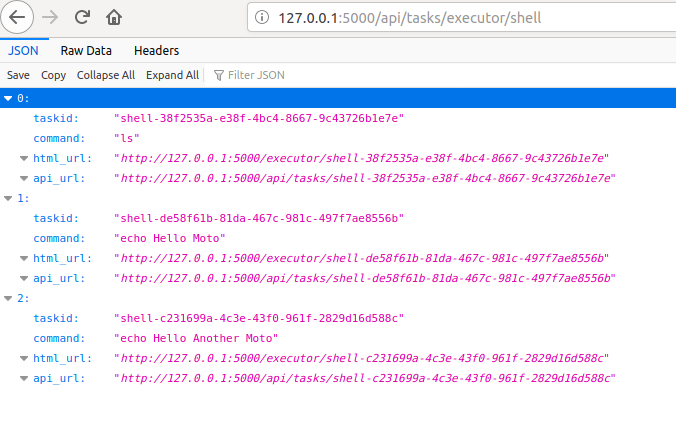The height and width of the screenshot is (430, 676).
Task: Toggle html_url arrow under item 1
Action: (24, 258)
